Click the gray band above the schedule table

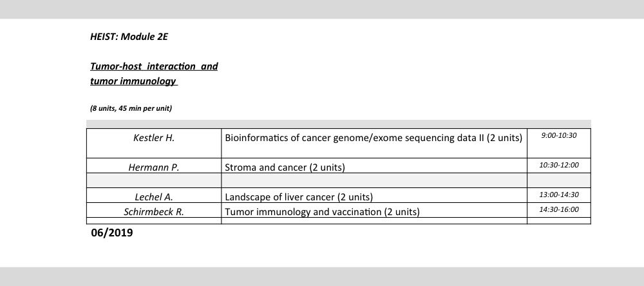338,123
